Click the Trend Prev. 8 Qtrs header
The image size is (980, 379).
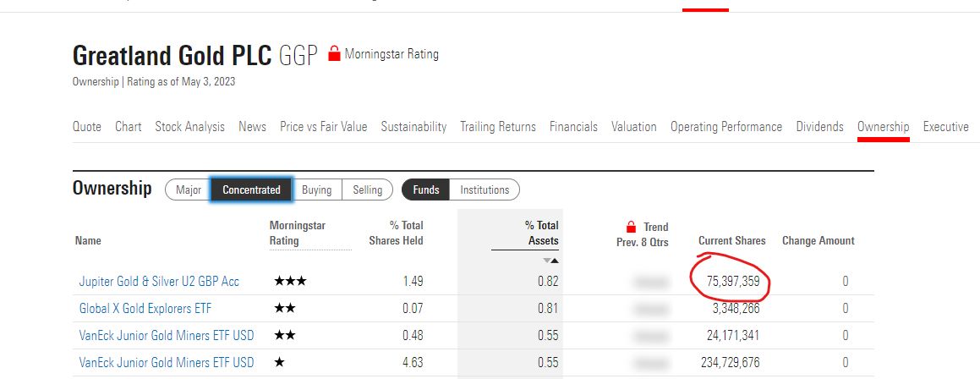point(643,234)
